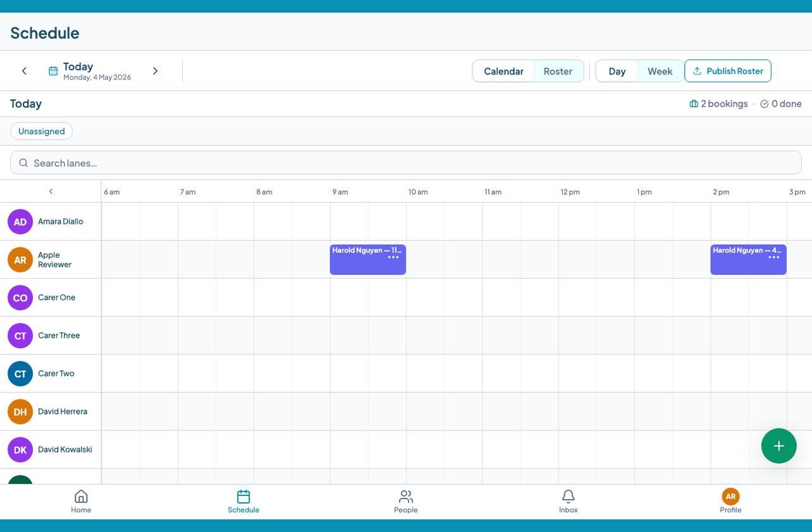Click the David Kowalski name
Image resolution: width=812 pixels, height=532 pixels.
pos(65,450)
